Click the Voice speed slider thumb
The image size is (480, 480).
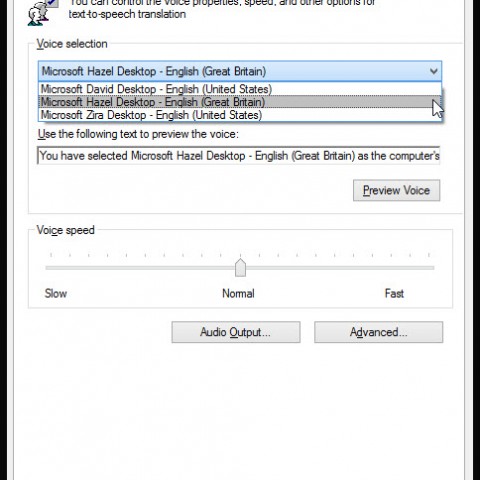[x=240, y=268]
